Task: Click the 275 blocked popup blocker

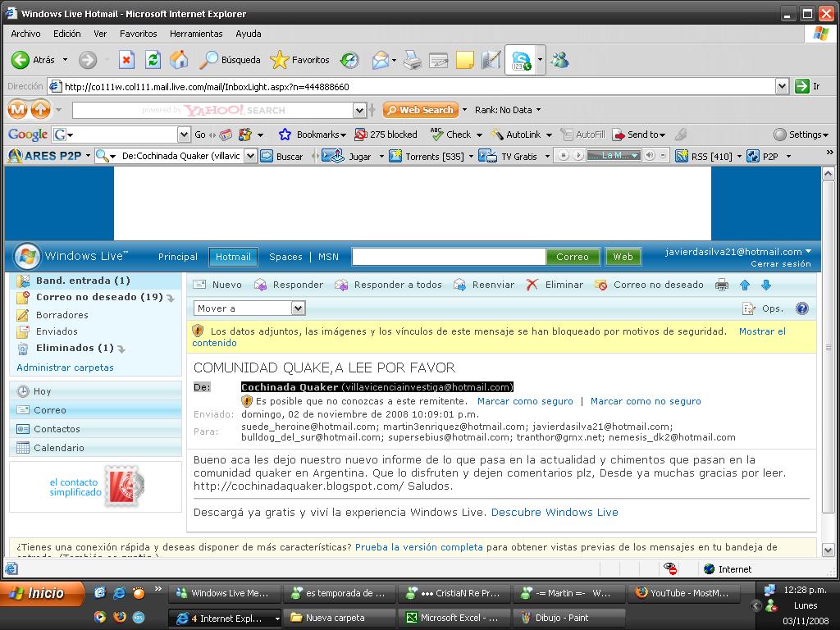Action: click(x=386, y=135)
